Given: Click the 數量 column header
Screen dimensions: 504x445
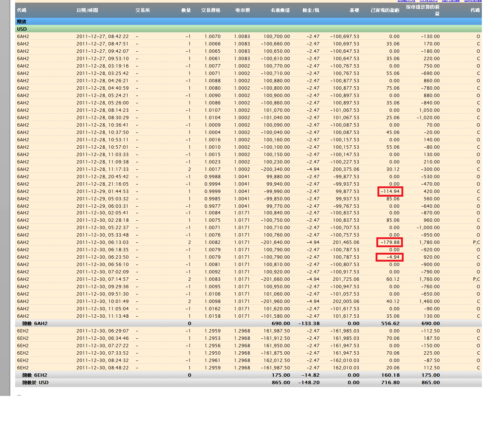Looking at the screenshot, I should pyautogui.click(x=186, y=10).
